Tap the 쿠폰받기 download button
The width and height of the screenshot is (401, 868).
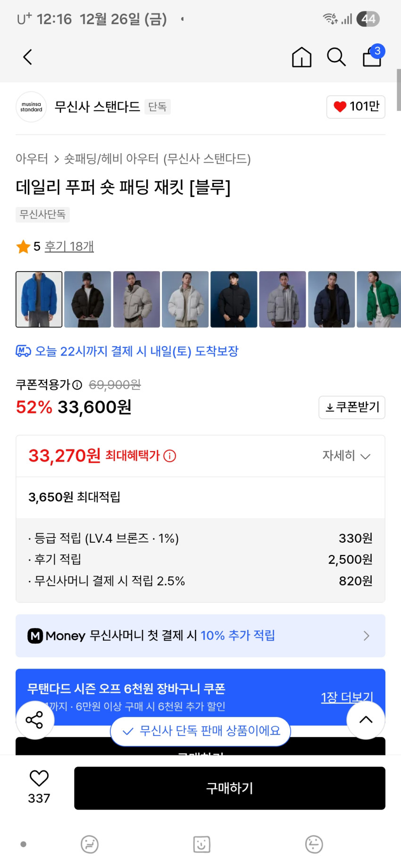(x=352, y=407)
